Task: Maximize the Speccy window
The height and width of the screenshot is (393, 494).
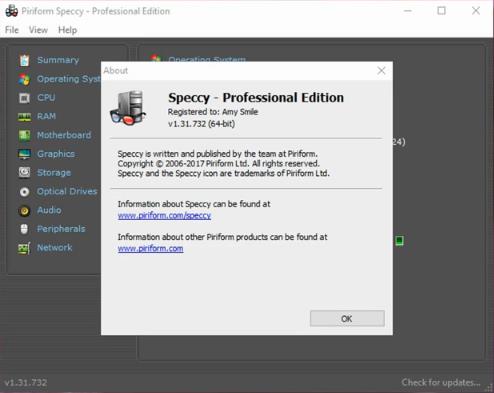Action: 441,11
